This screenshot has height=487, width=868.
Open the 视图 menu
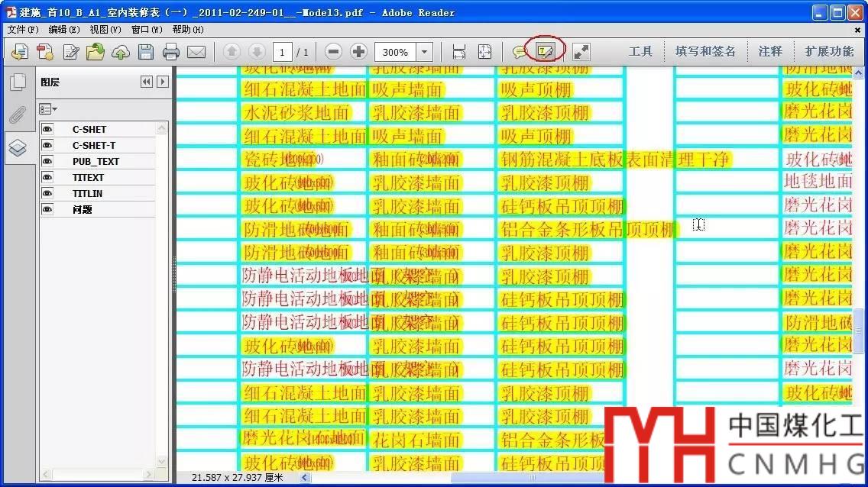(x=105, y=30)
